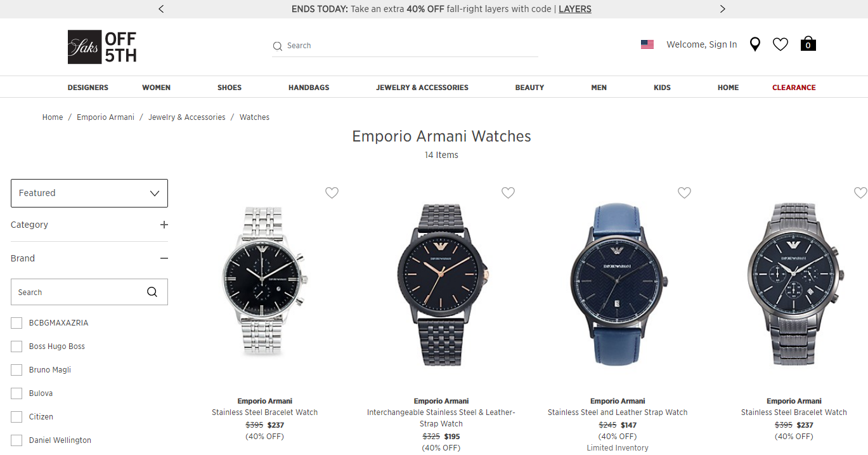This screenshot has height=455, width=868.
Task: Click the Saks OFF 5TH logo
Action: [102, 47]
